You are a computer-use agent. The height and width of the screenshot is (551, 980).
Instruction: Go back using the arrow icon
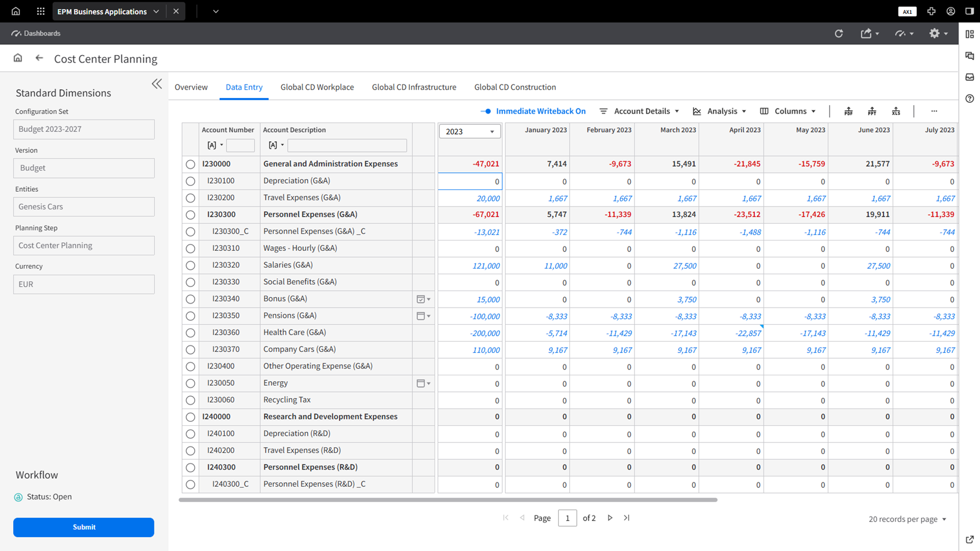click(39, 58)
